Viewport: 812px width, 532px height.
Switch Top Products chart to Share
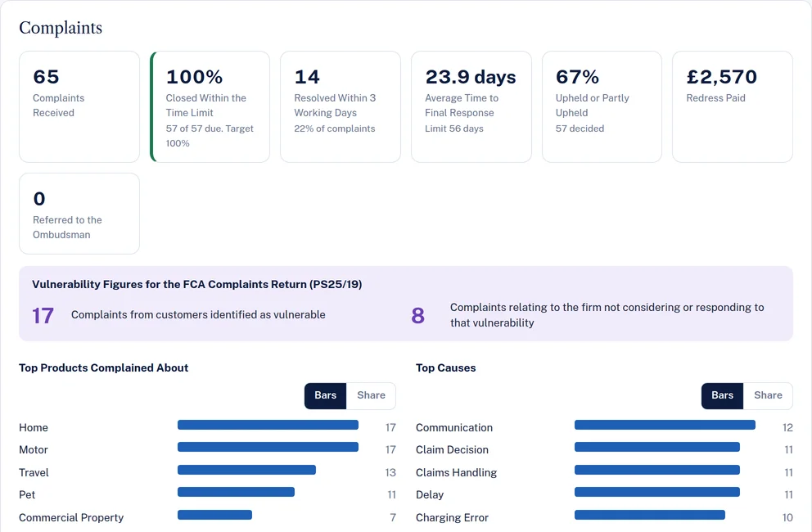[371, 395]
